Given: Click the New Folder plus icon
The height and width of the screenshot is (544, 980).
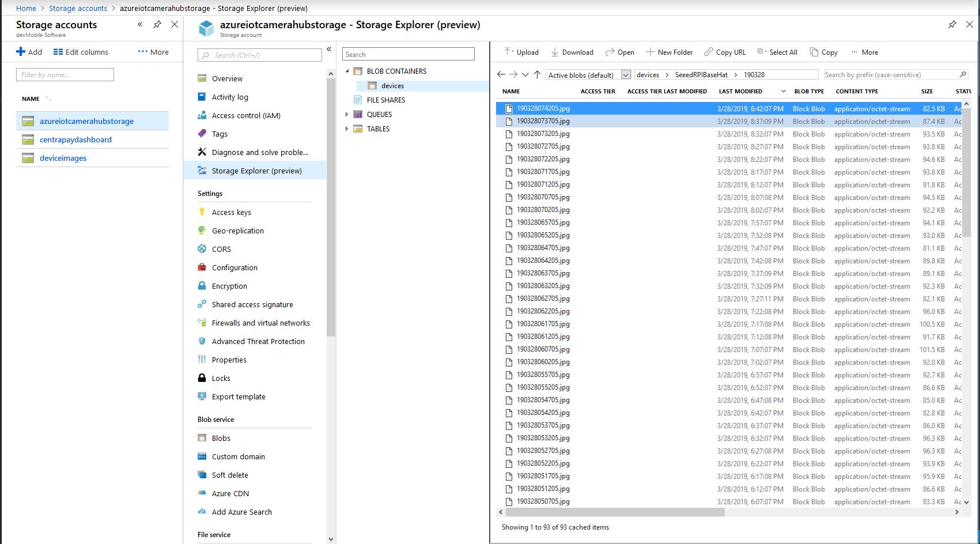Looking at the screenshot, I should point(650,52).
